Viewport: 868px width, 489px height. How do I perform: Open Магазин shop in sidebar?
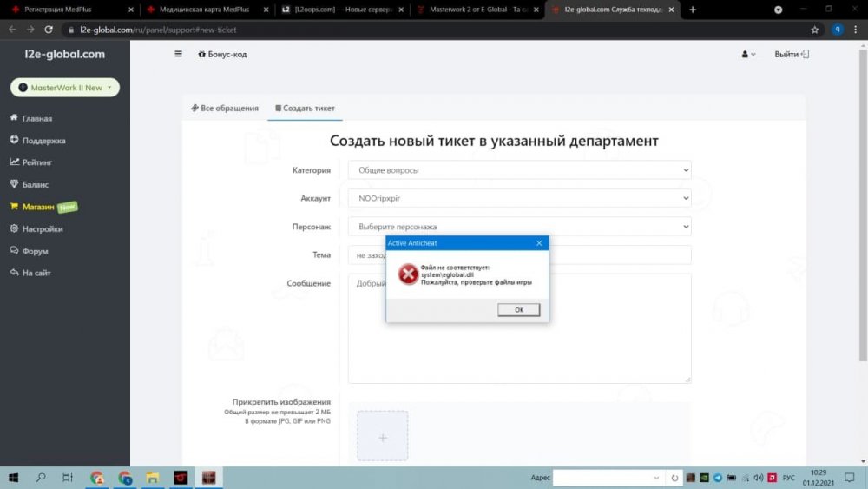tap(38, 207)
